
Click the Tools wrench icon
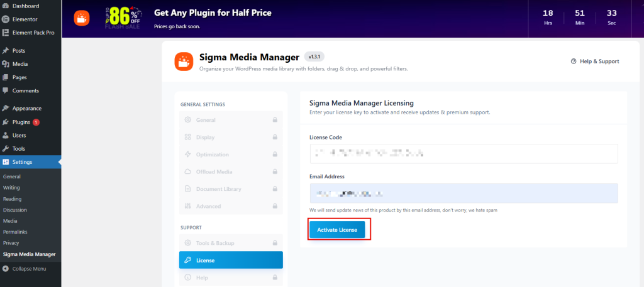(6, 148)
